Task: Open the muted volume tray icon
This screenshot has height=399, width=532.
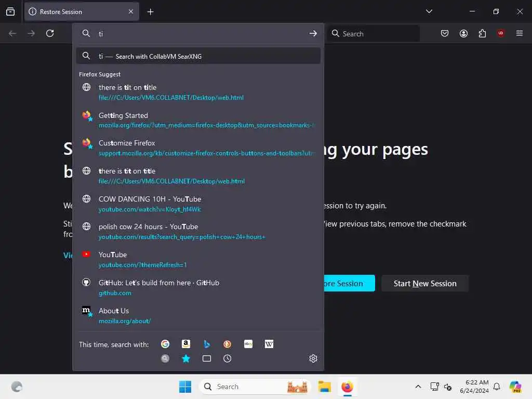Action: (x=448, y=387)
